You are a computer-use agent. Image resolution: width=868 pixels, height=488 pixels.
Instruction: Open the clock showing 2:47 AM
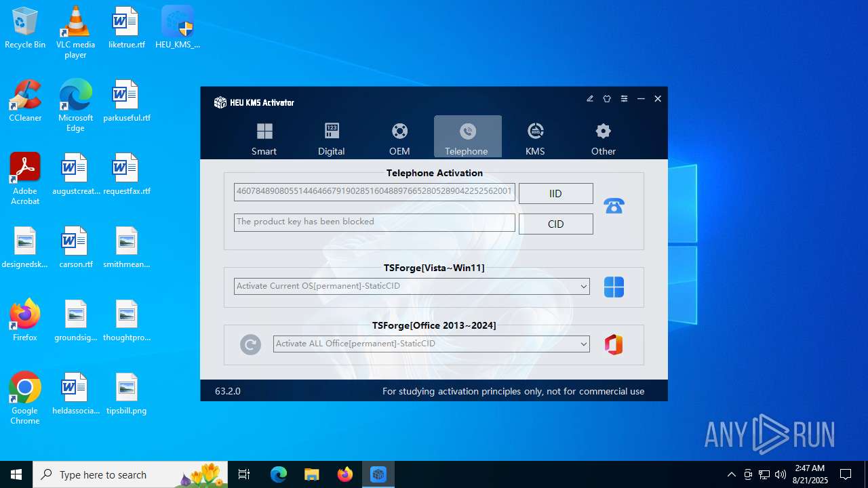click(810, 474)
